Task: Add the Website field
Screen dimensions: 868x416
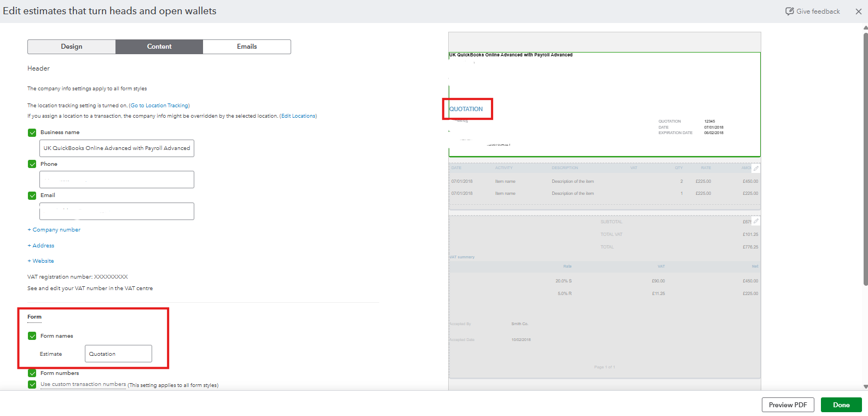Action: coord(41,261)
